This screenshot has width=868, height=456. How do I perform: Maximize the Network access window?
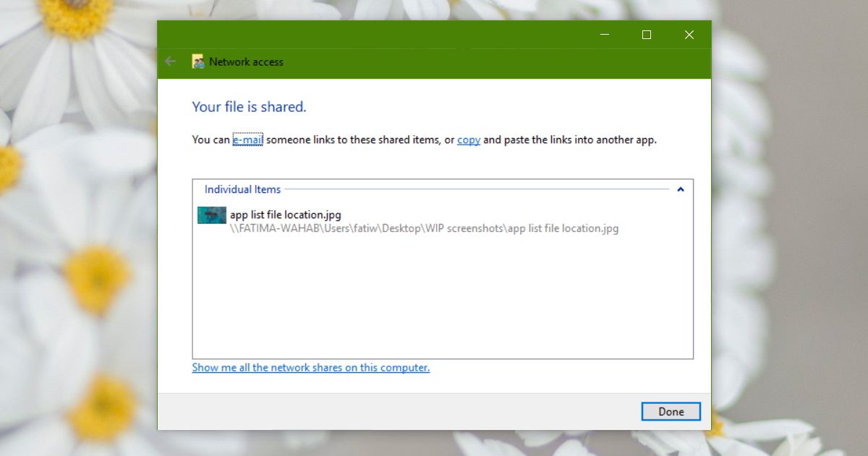647,35
